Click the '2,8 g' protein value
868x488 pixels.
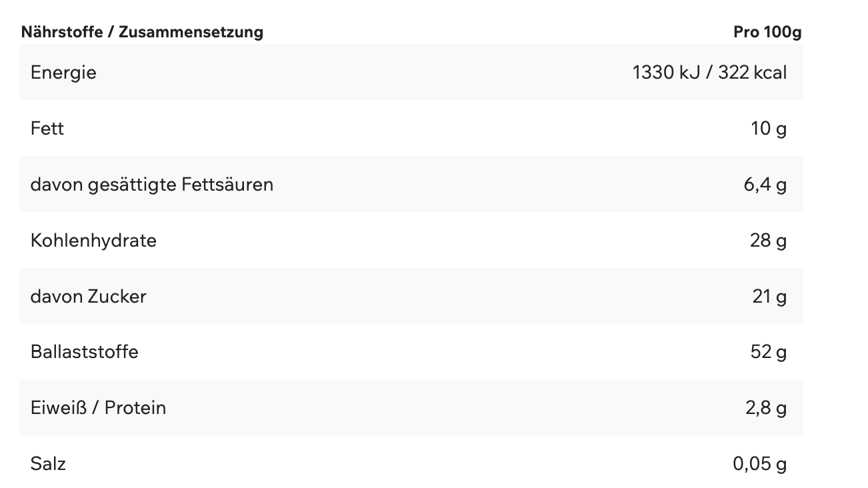(766, 407)
